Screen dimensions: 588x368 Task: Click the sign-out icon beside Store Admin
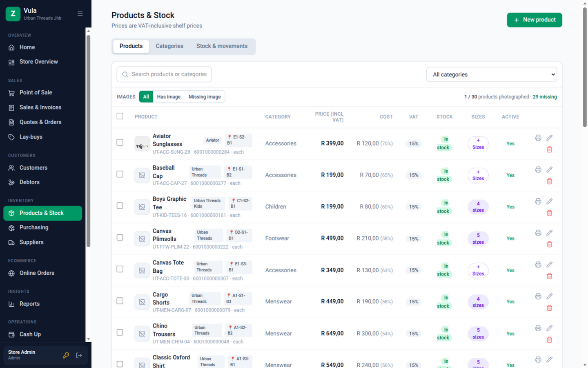(79, 355)
